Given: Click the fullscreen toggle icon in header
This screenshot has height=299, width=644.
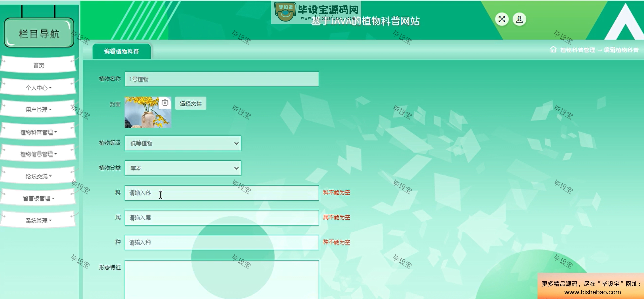Looking at the screenshot, I should click(x=501, y=19).
